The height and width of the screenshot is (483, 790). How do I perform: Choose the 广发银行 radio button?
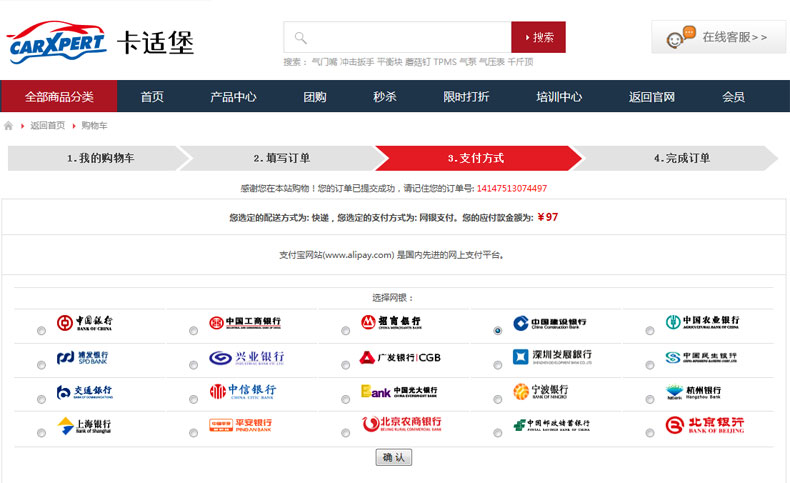(x=346, y=365)
